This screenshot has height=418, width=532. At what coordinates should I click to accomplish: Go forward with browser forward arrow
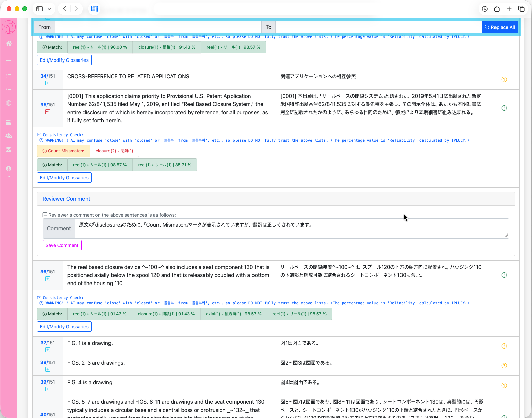pyautogui.click(x=76, y=9)
